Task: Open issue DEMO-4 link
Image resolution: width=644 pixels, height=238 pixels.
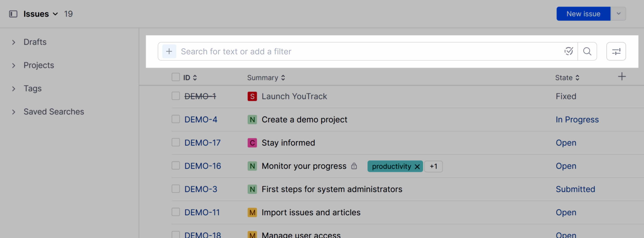Action: (x=201, y=119)
